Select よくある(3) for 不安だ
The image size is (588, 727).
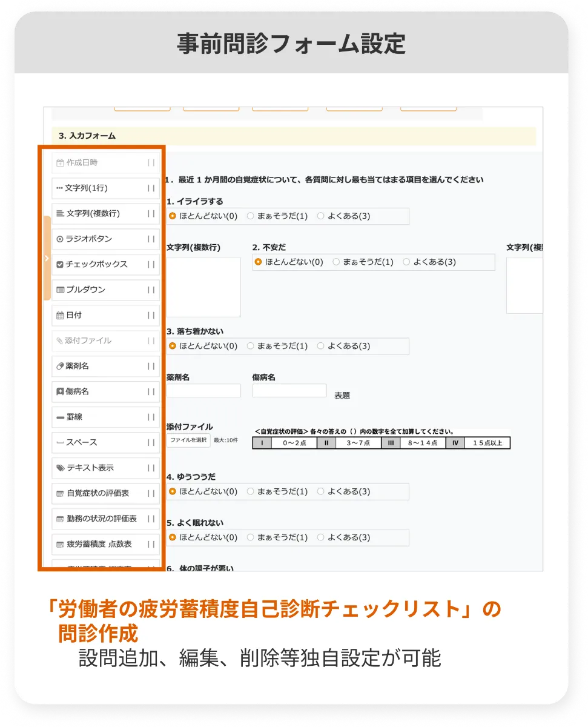click(406, 262)
